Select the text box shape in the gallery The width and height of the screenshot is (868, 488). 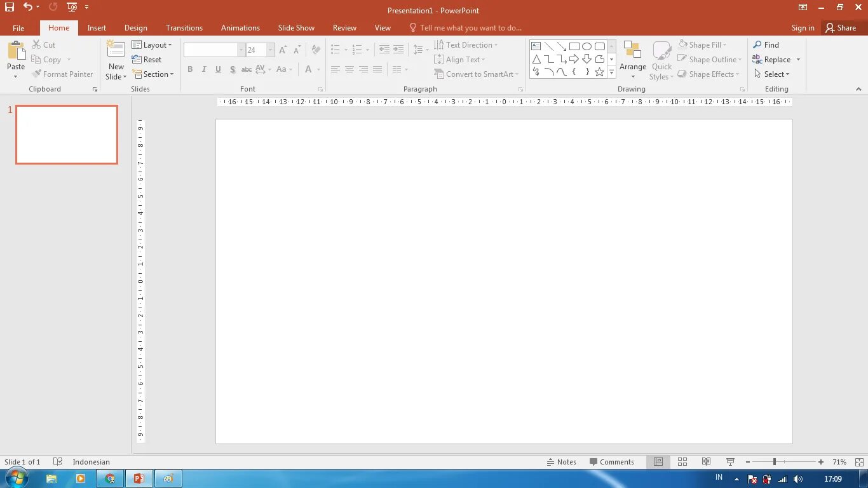pyautogui.click(x=536, y=46)
